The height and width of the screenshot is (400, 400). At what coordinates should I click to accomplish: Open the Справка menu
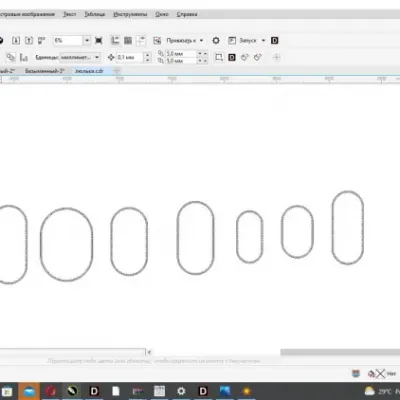tap(187, 14)
